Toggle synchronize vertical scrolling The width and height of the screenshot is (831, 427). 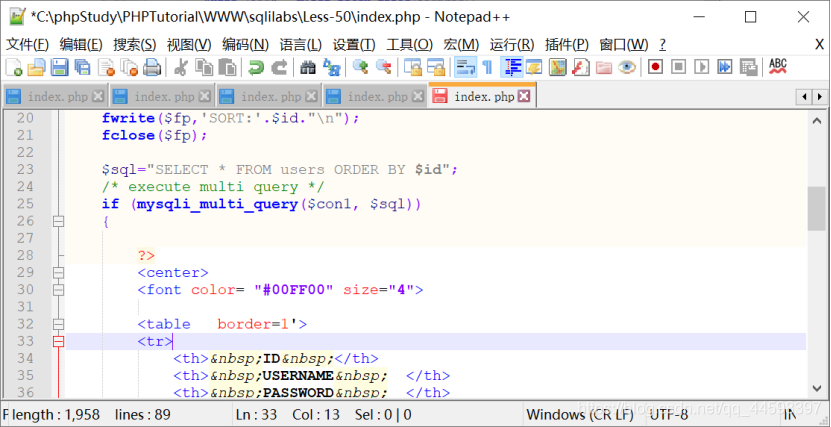[413, 67]
